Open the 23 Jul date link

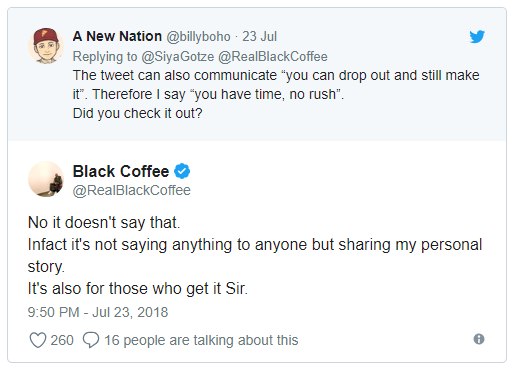coord(259,37)
